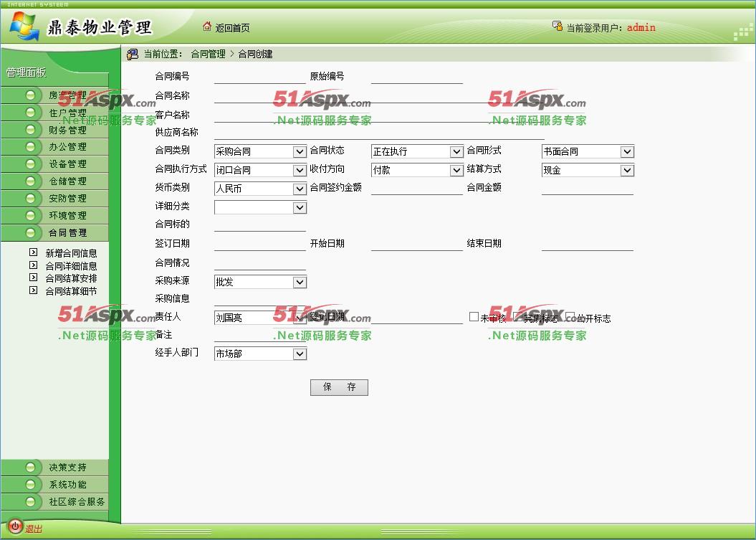This screenshot has height=540, width=756.
Task: Click the round bullet icon next to 安防管理
Action: coord(30,199)
